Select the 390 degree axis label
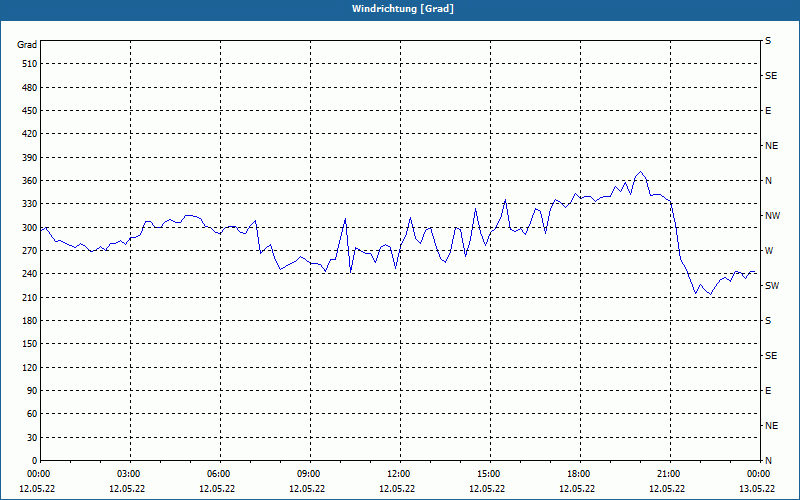This screenshot has width=800, height=500. click(x=30, y=158)
